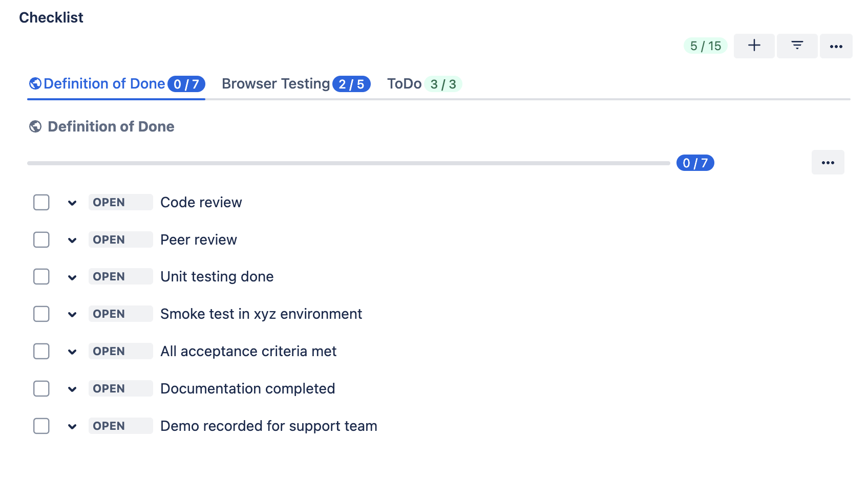This screenshot has width=868, height=481.
Task: Click the 2 / 5 Browser Testing badge
Action: pos(351,84)
